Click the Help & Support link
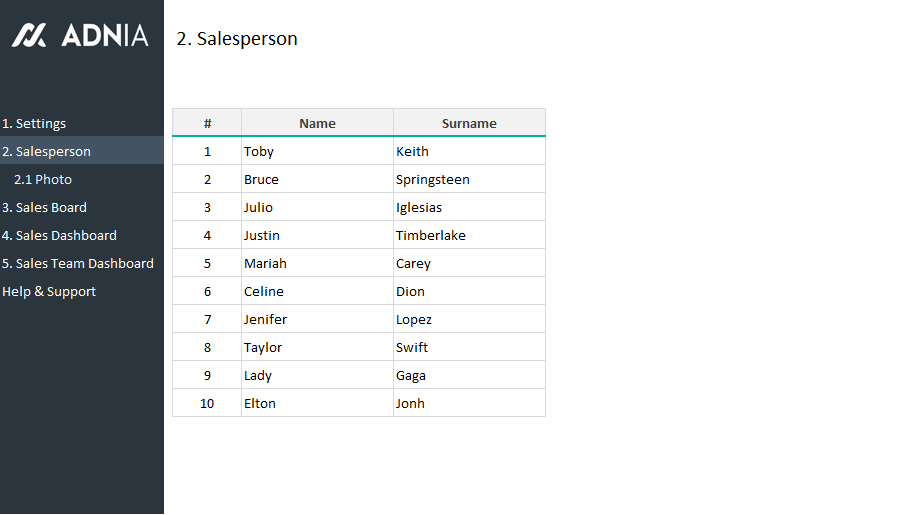 pos(50,292)
